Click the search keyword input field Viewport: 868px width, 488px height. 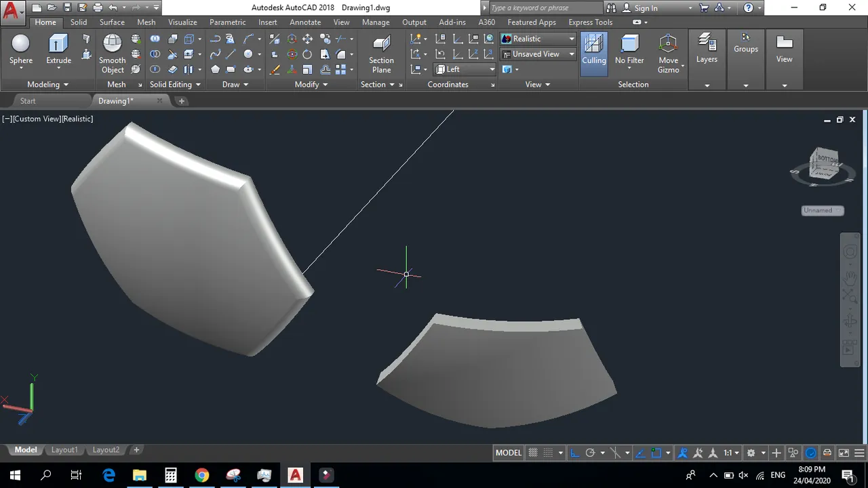545,7
